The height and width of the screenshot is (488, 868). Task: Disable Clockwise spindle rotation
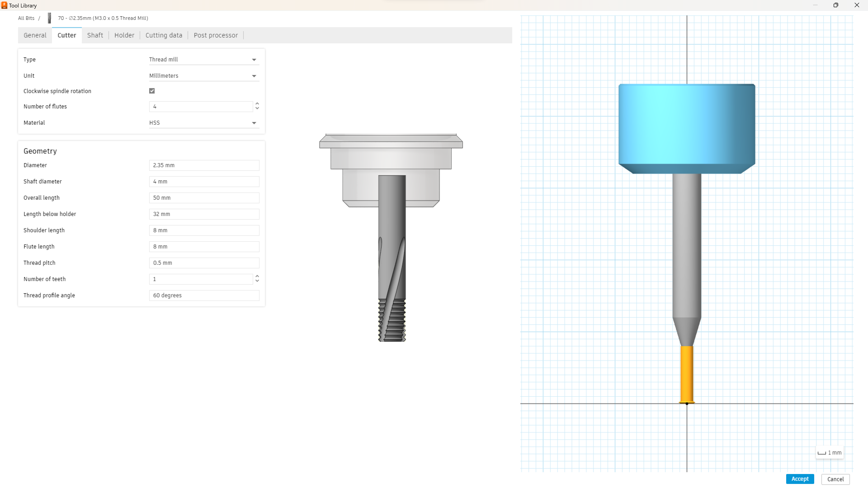pos(152,91)
